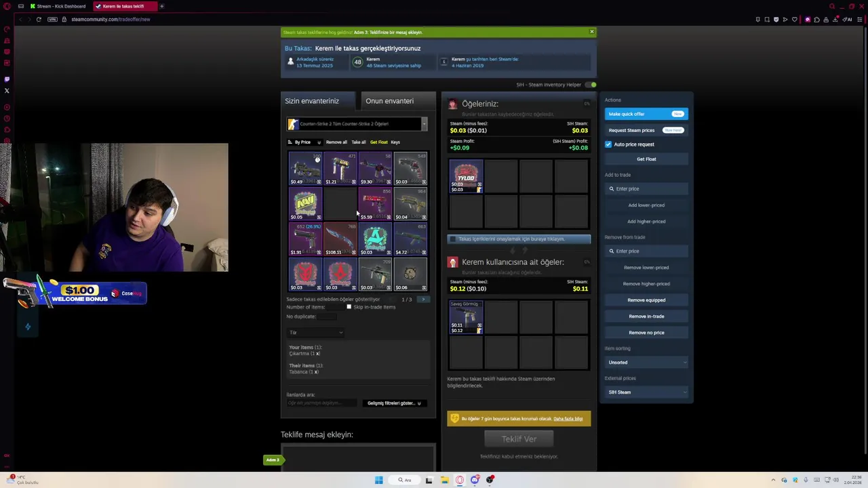Toggle the Skip in-trade items checkbox
The image size is (868, 488).
(349, 307)
